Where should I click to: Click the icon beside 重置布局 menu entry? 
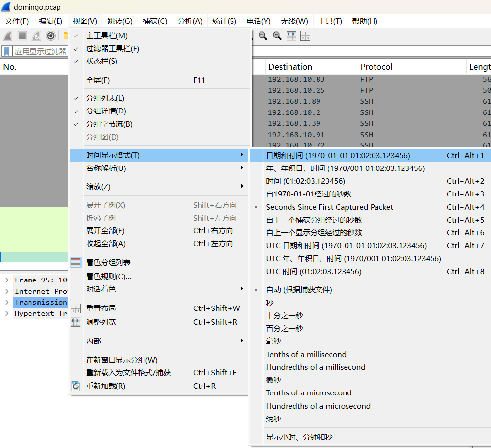[76, 308]
